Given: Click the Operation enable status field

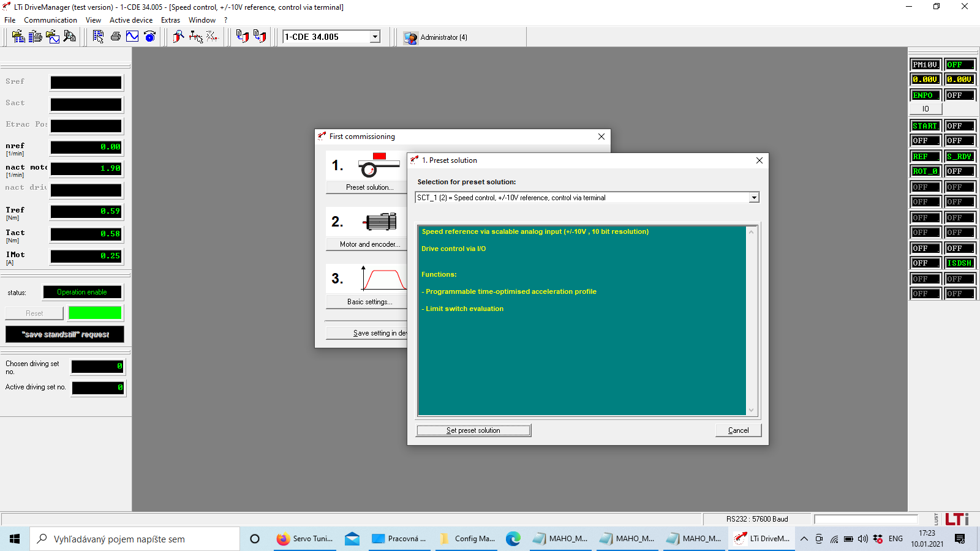Looking at the screenshot, I should (82, 292).
